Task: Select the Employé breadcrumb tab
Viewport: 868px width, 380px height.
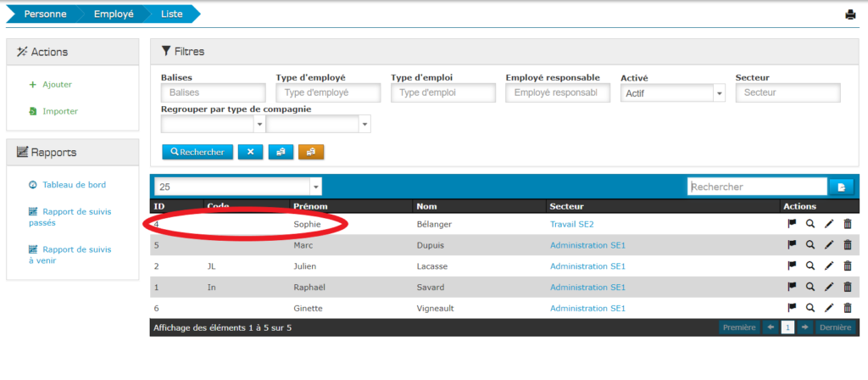Action: (x=112, y=14)
